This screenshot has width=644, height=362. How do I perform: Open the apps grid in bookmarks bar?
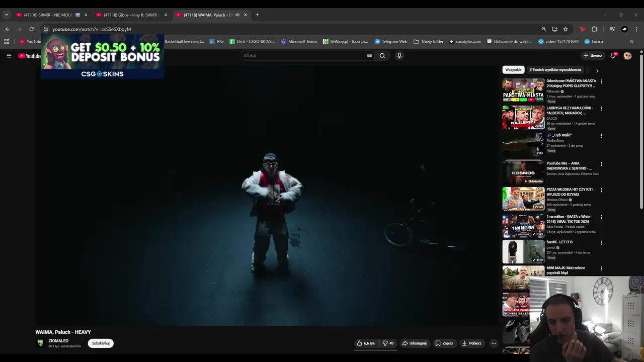coord(7,41)
